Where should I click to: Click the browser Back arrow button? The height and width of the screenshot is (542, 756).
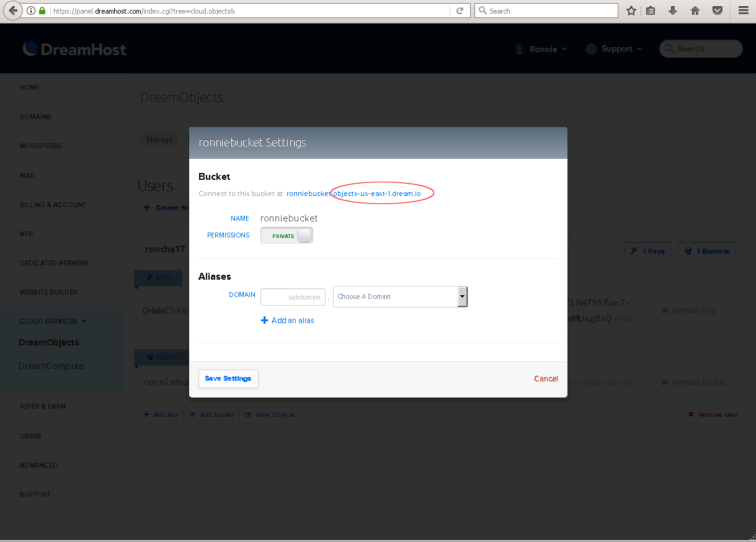[x=12, y=11]
